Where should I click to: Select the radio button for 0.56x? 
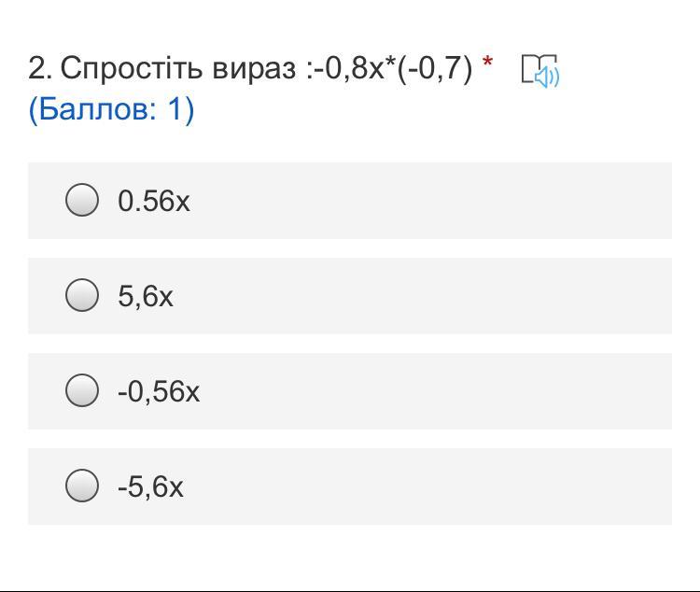click(82, 200)
